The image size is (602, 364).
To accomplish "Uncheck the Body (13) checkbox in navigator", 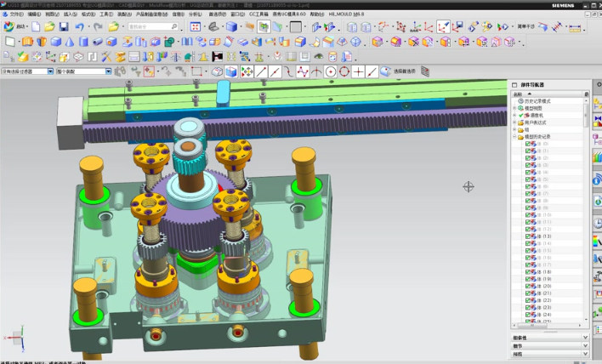I will [528, 237].
